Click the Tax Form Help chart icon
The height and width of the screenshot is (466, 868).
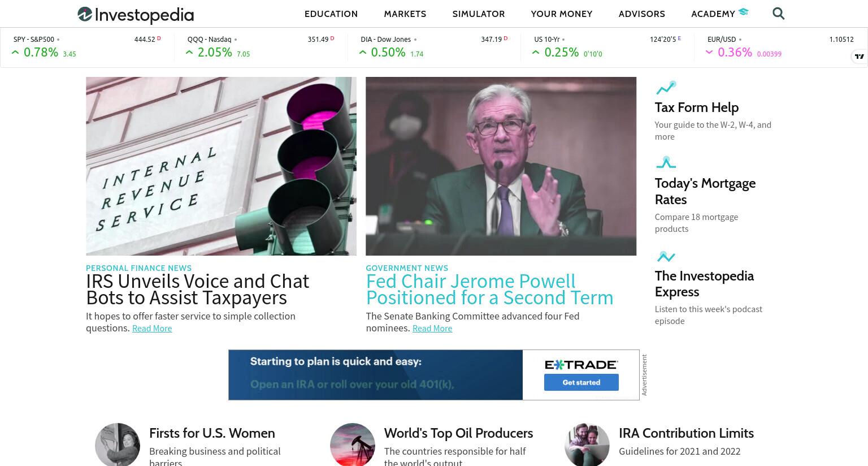point(666,88)
